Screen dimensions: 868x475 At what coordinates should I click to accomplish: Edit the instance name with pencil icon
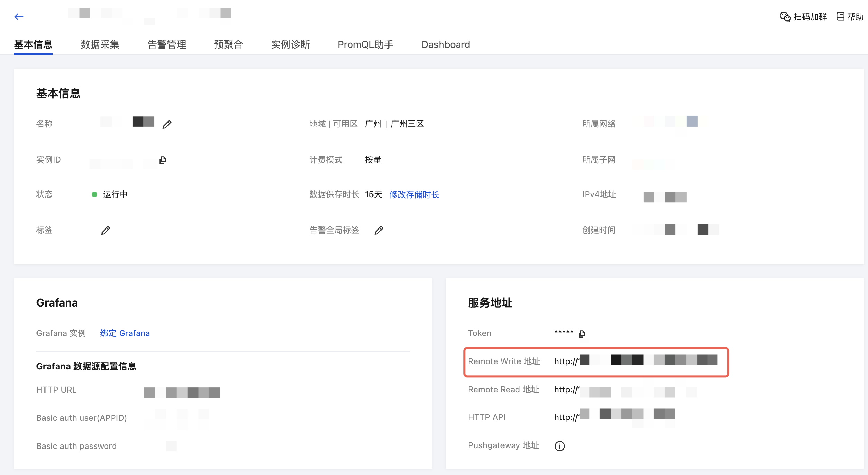(x=167, y=124)
